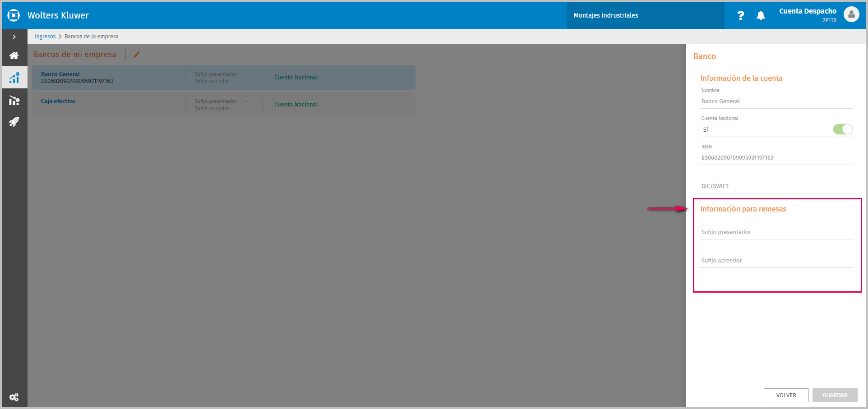This screenshot has height=409, width=868.
Task: Select the Caja efectivo account row
Action: point(224,105)
